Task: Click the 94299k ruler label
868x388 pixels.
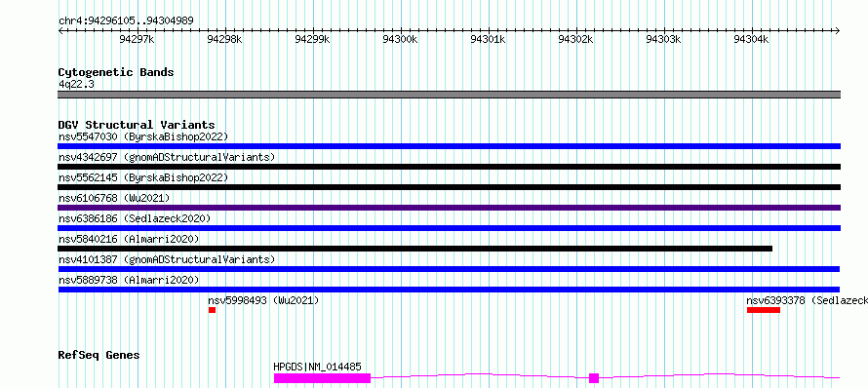Action: (x=313, y=39)
